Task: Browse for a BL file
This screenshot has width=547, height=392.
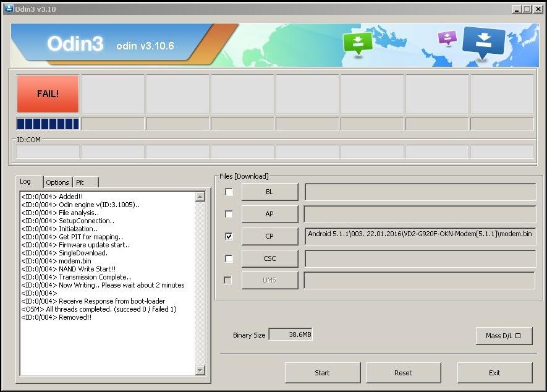Action: pos(269,192)
